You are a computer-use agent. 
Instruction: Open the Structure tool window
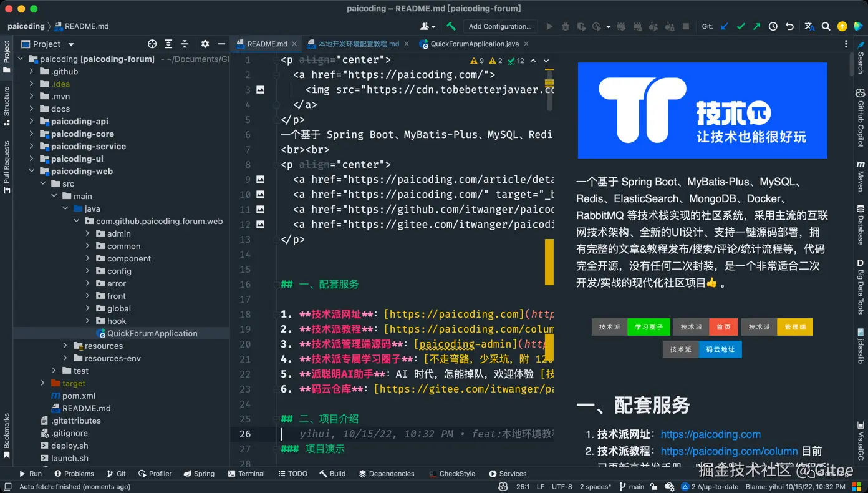point(7,105)
